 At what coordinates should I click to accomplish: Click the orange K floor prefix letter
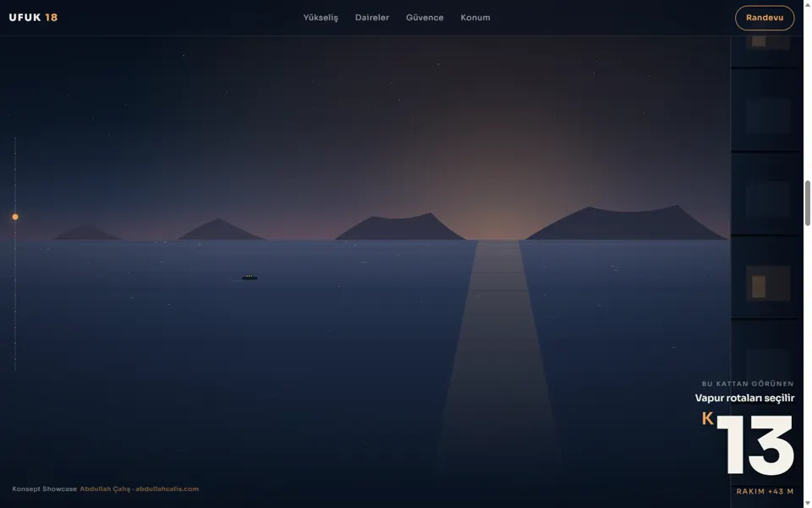[707, 418]
